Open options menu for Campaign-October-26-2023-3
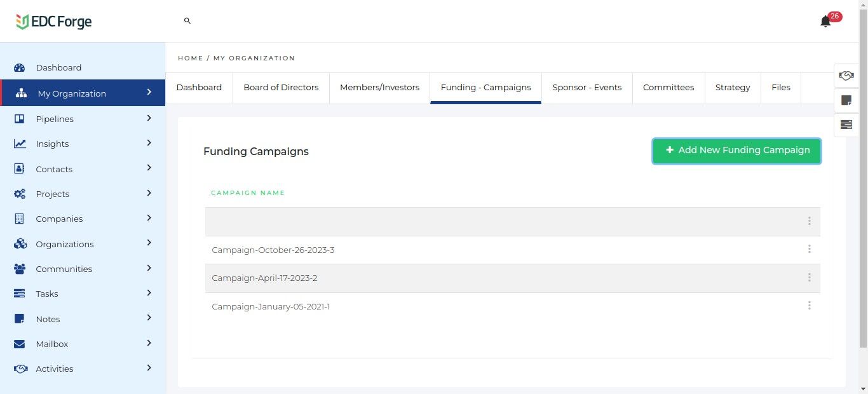 (809, 249)
